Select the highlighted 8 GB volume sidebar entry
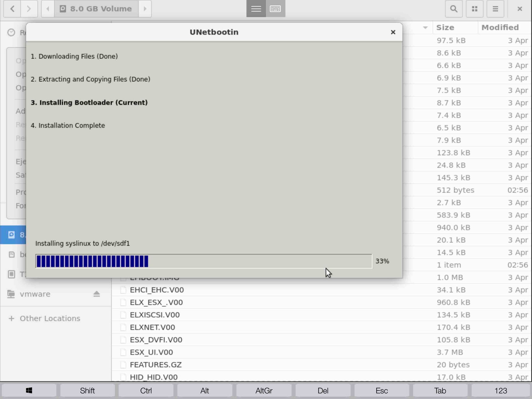The height and width of the screenshot is (399, 532). click(x=13, y=235)
